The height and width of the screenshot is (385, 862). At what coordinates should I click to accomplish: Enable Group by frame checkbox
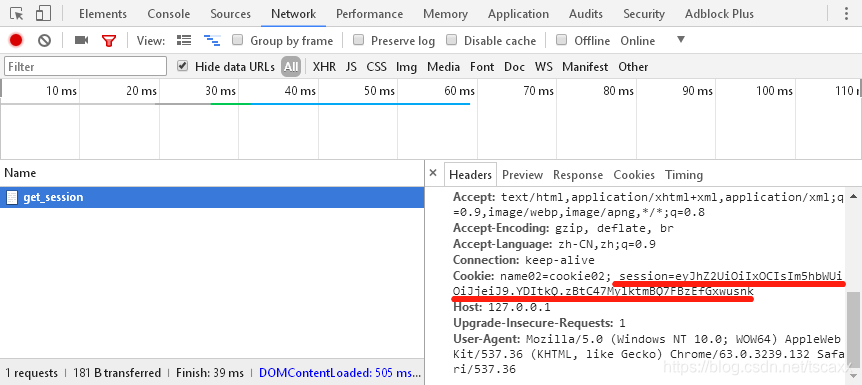[x=237, y=40]
